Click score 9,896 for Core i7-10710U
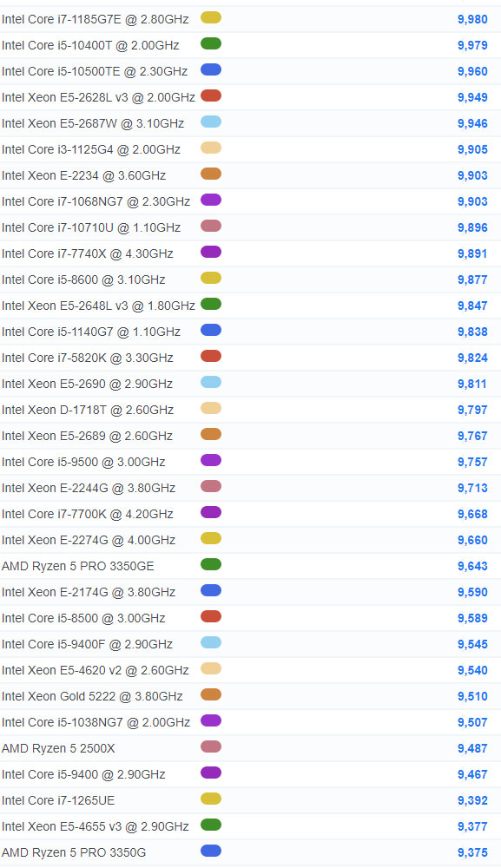The image size is (501, 868). [472, 227]
